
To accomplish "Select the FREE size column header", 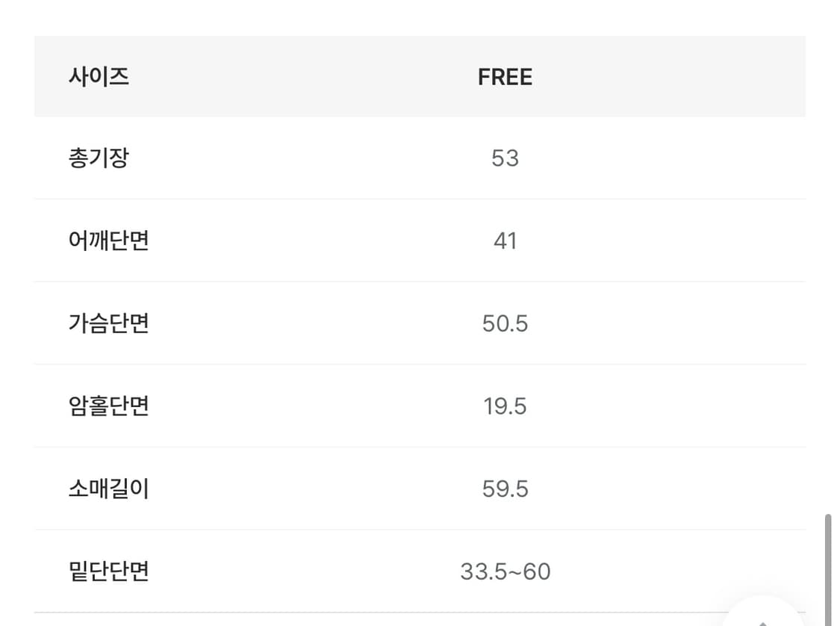I will (x=505, y=77).
